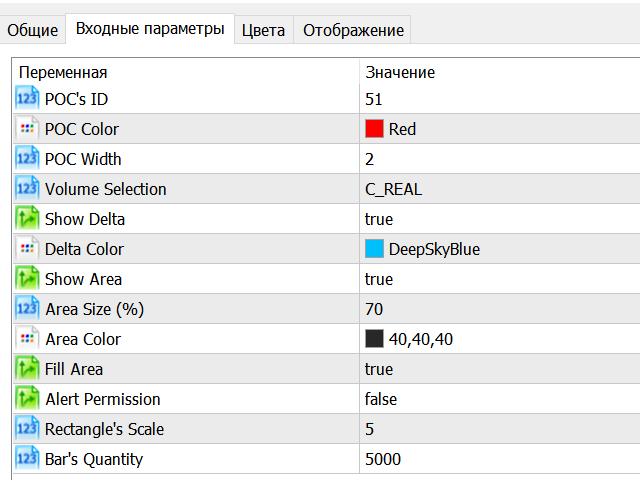640x480 pixels.
Task: Click the integer icon beside POC Width
Action: click(27, 158)
